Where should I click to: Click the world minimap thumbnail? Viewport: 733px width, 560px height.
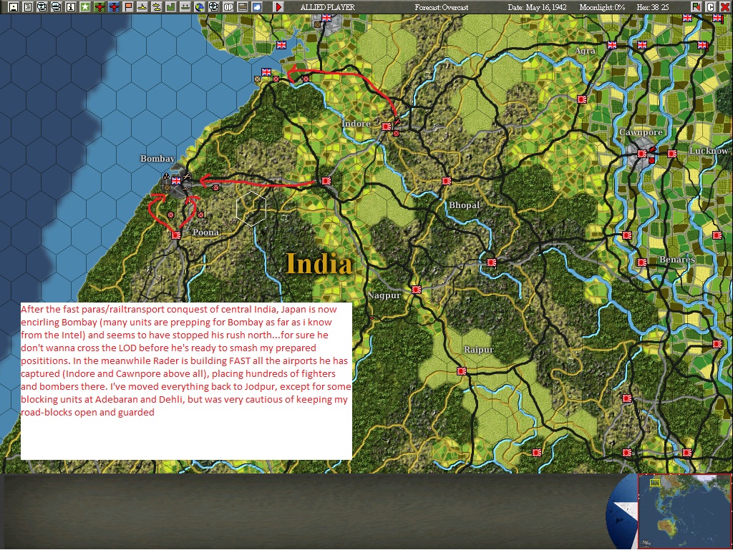pyautogui.click(x=684, y=511)
